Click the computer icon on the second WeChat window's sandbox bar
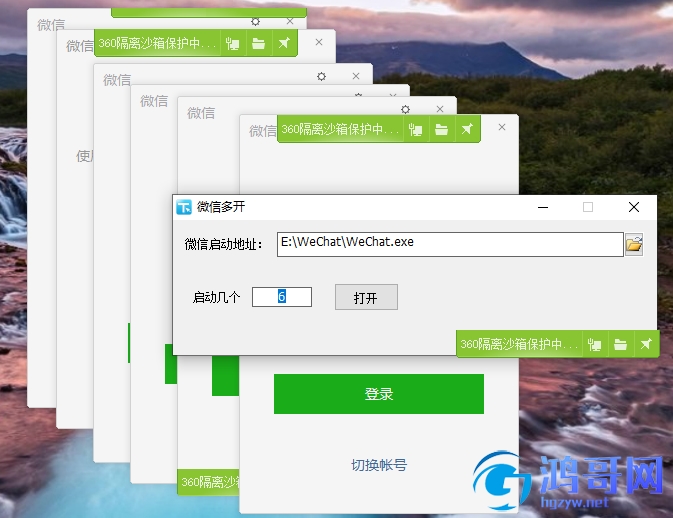This screenshot has height=518, width=673. (233, 43)
